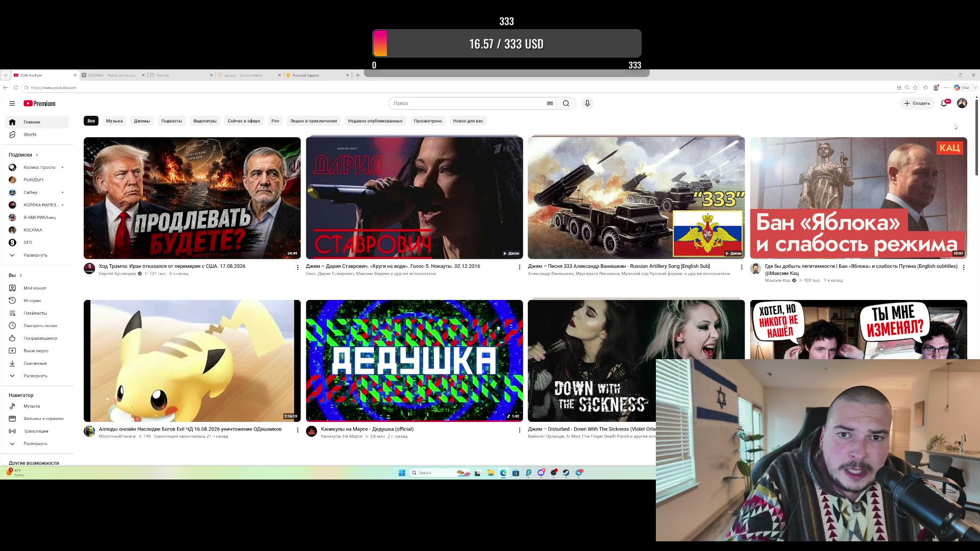Expand the Навигатор section (Развернуть)
980x551 pixels.
click(35, 444)
